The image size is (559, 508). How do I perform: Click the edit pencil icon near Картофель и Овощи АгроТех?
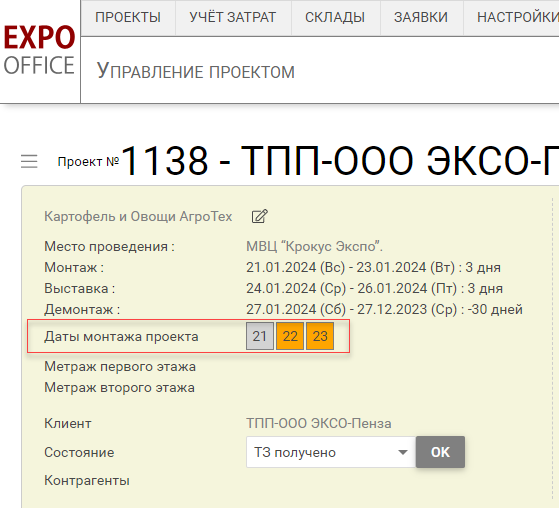coord(260,216)
